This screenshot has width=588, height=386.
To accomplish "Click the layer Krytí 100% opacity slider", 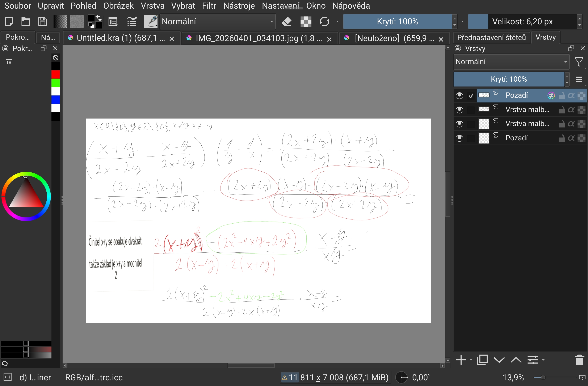I will [509, 79].
